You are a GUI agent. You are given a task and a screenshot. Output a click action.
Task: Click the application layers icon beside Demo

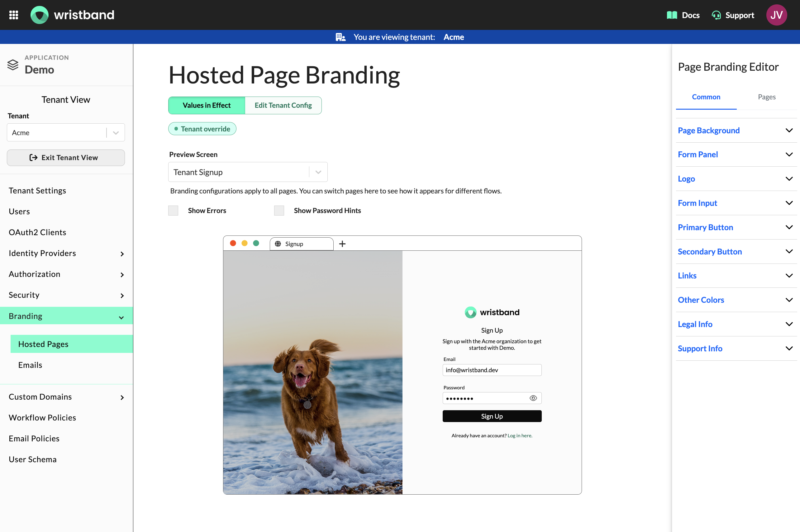tap(13, 64)
